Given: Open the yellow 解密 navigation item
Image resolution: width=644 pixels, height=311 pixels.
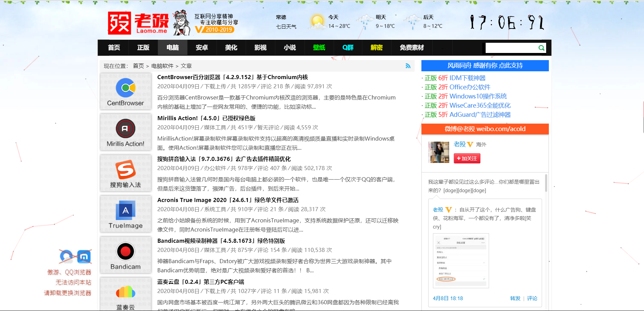Looking at the screenshot, I should [377, 48].
